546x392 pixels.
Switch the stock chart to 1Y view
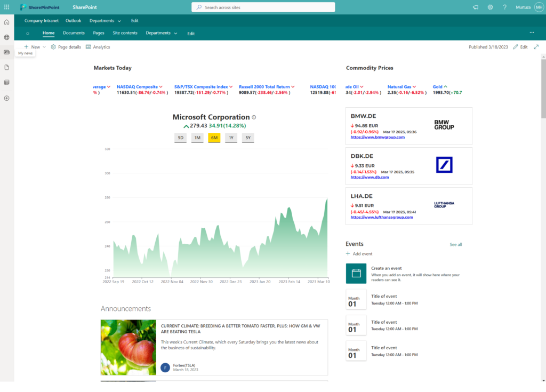coord(231,137)
